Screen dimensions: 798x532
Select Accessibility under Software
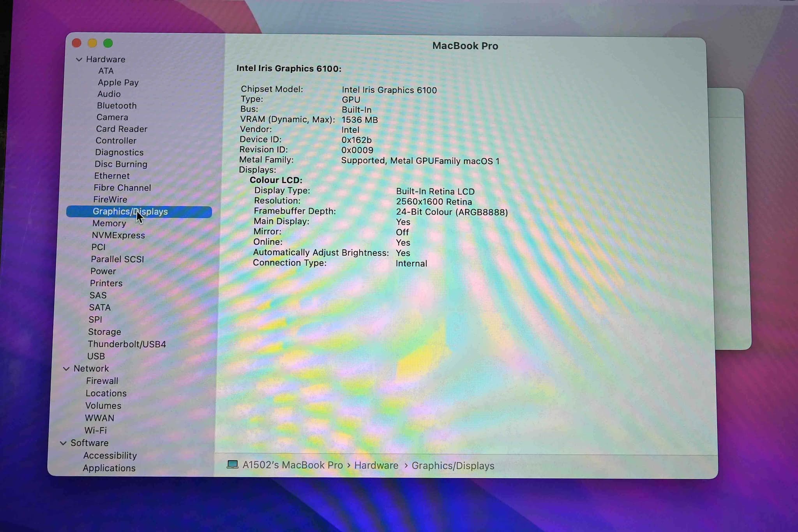coord(110,456)
